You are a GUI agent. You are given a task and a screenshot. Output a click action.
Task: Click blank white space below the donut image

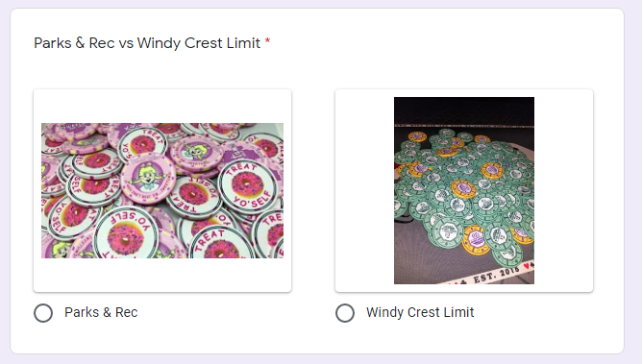162,275
